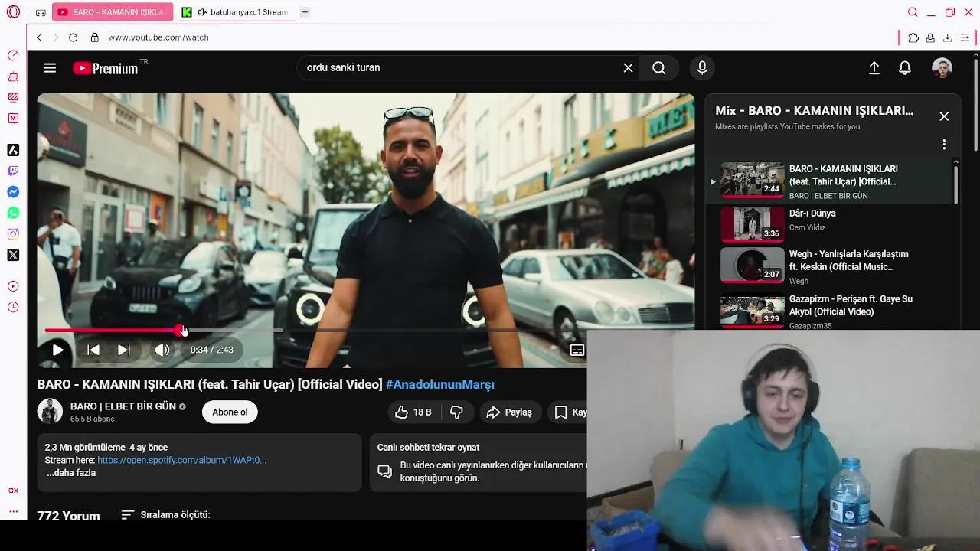The width and height of the screenshot is (980, 551).
Task: View site security lock info
Action: click(x=94, y=37)
